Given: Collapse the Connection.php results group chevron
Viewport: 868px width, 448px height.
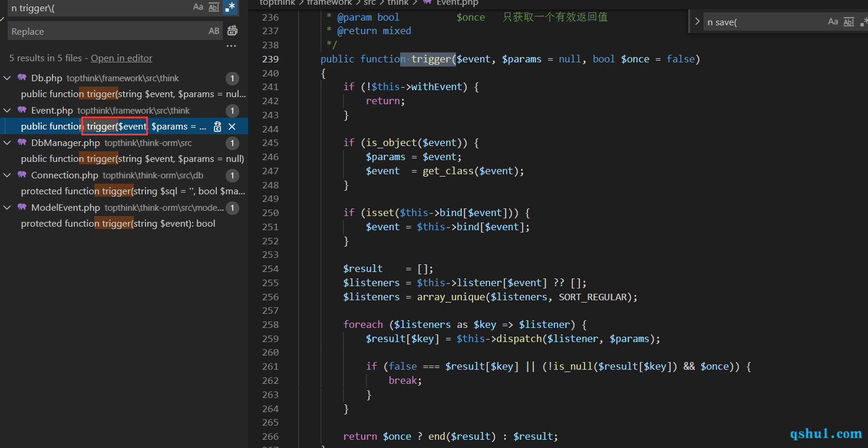Looking at the screenshot, I should click(8, 175).
